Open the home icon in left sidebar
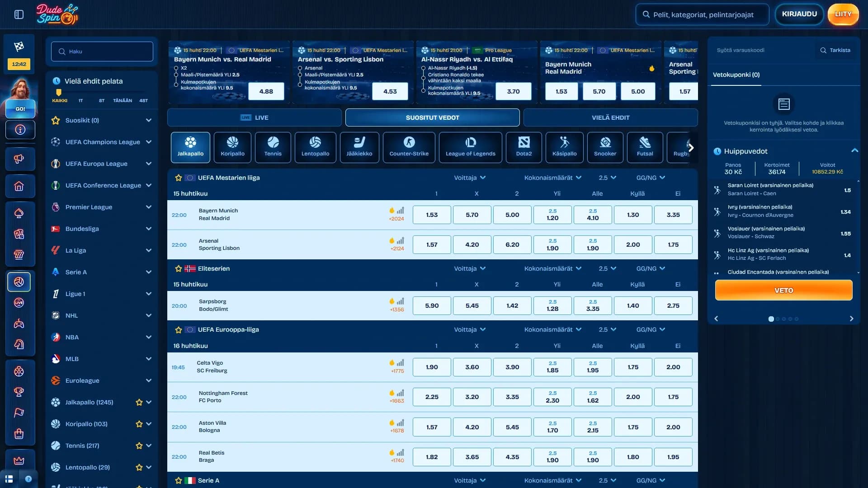868x488 pixels. click(x=19, y=186)
